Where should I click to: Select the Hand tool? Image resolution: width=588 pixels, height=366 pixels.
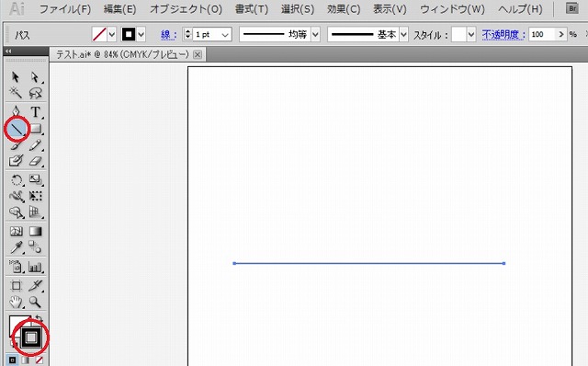[16, 302]
